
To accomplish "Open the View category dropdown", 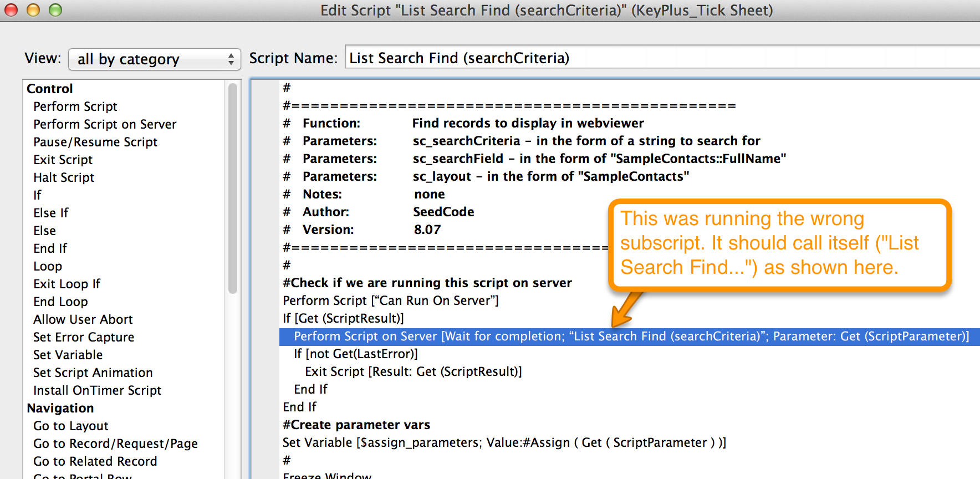I will click(x=154, y=59).
